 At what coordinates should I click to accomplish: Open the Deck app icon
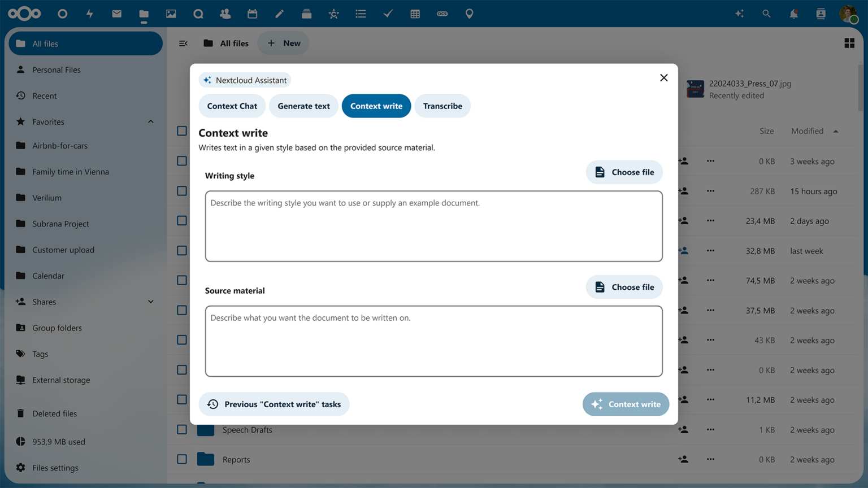(x=306, y=14)
